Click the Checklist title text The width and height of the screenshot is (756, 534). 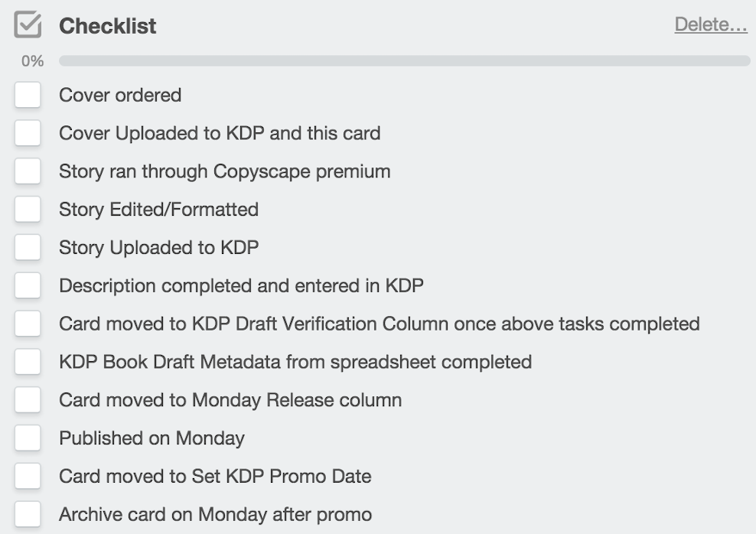[108, 26]
